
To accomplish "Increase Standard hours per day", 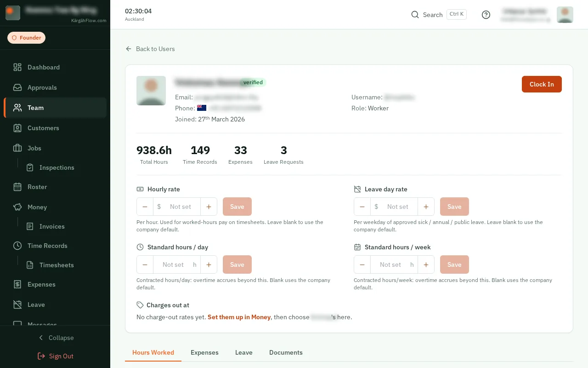I will coord(209,264).
